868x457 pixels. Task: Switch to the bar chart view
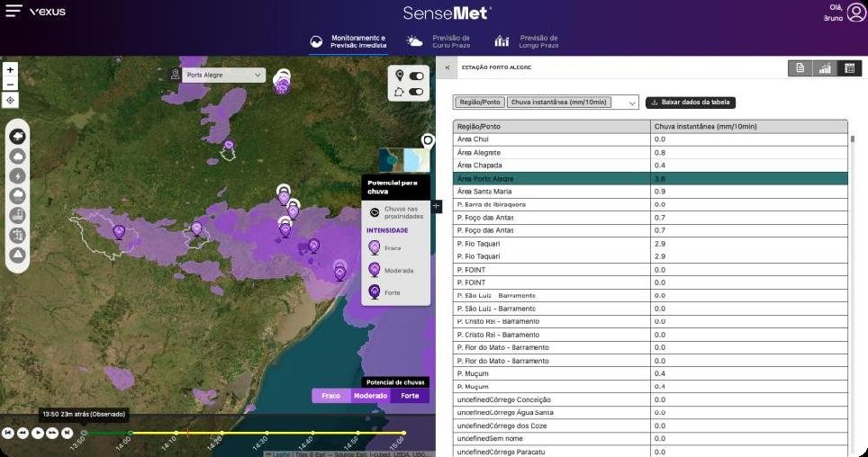[825, 68]
